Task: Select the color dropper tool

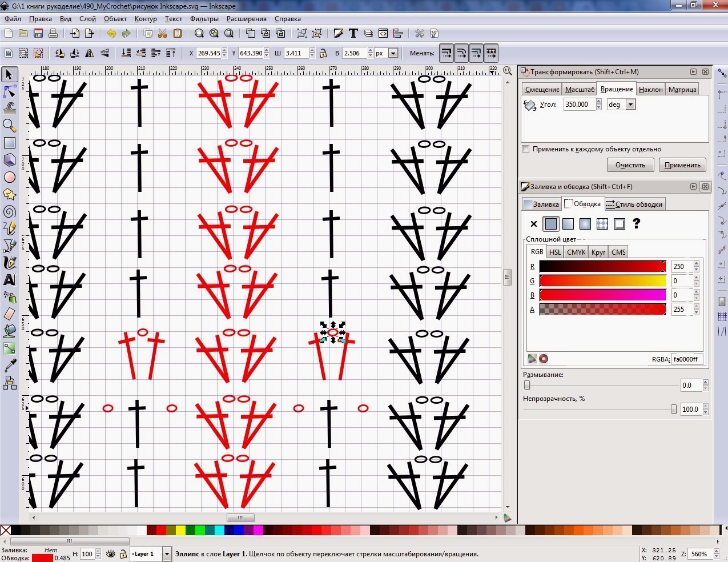Action: click(9, 366)
